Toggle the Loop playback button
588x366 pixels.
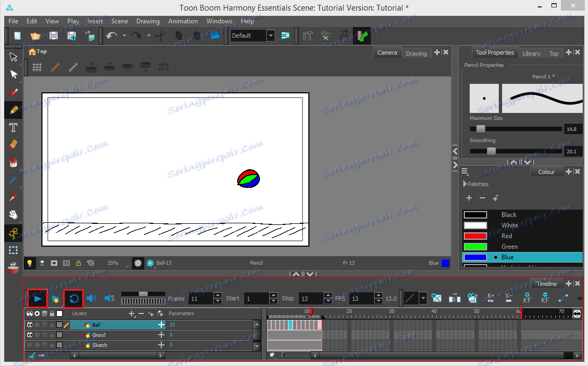[x=74, y=299]
